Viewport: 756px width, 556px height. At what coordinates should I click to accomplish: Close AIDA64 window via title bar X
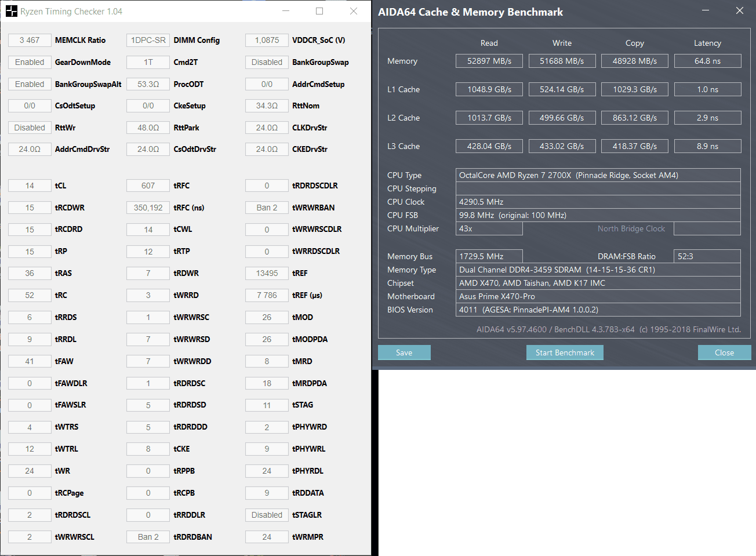click(x=739, y=10)
